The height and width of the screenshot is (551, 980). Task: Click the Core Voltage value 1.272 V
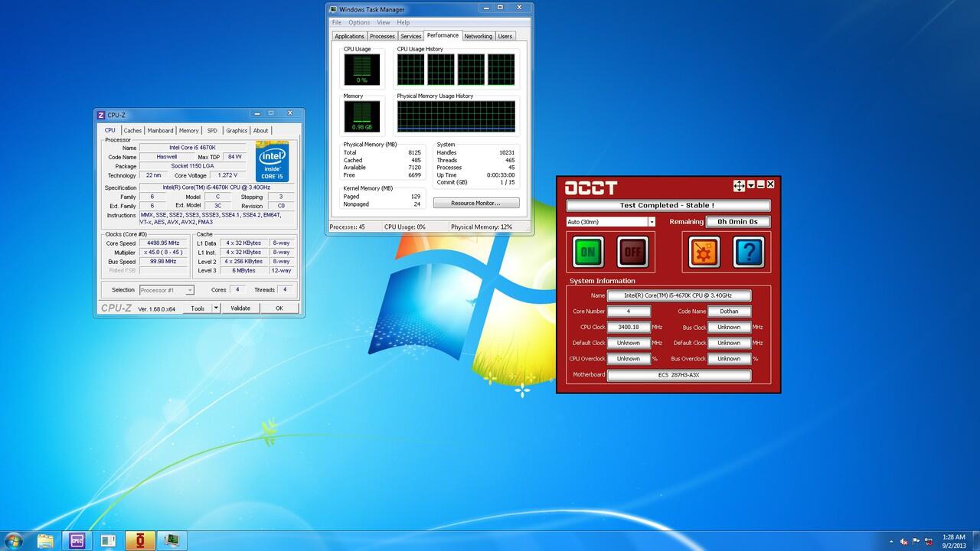tap(228, 175)
